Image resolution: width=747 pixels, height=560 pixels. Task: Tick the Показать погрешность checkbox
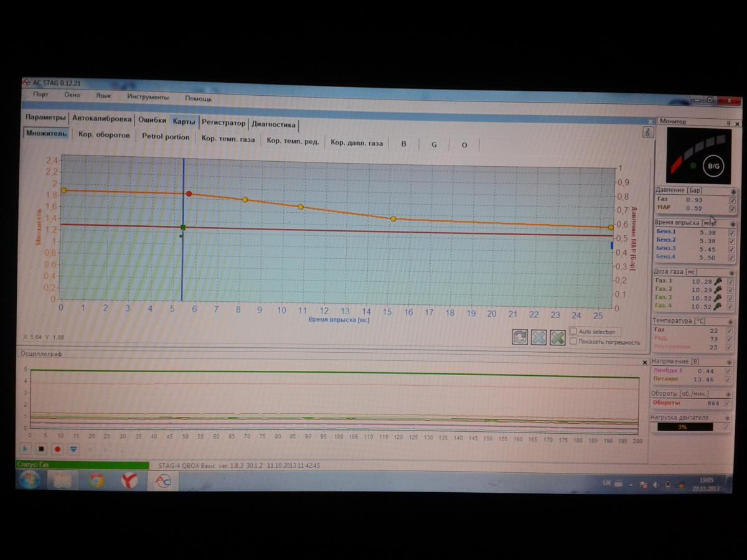pyautogui.click(x=573, y=341)
